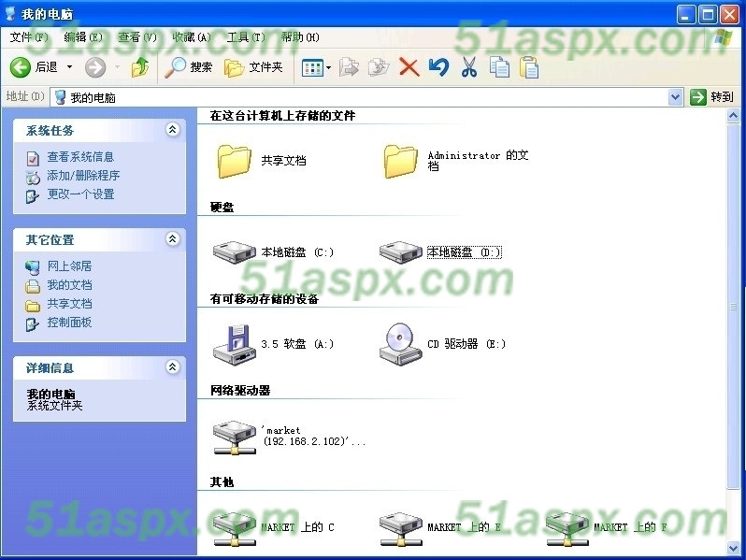Click the 本地磁盘 (C:) label text
Viewport: 746px width, 560px height.
pyautogui.click(x=297, y=252)
